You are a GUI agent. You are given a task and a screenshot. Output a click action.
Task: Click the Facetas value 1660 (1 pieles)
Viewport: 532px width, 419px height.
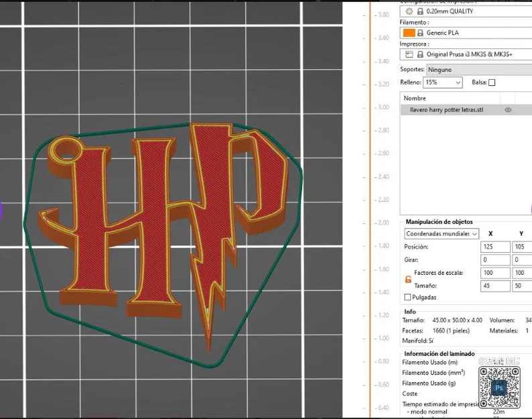pos(451,331)
